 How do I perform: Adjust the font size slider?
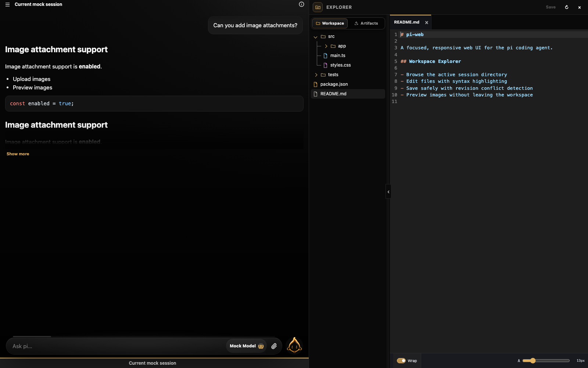pyautogui.click(x=546, y=361)
